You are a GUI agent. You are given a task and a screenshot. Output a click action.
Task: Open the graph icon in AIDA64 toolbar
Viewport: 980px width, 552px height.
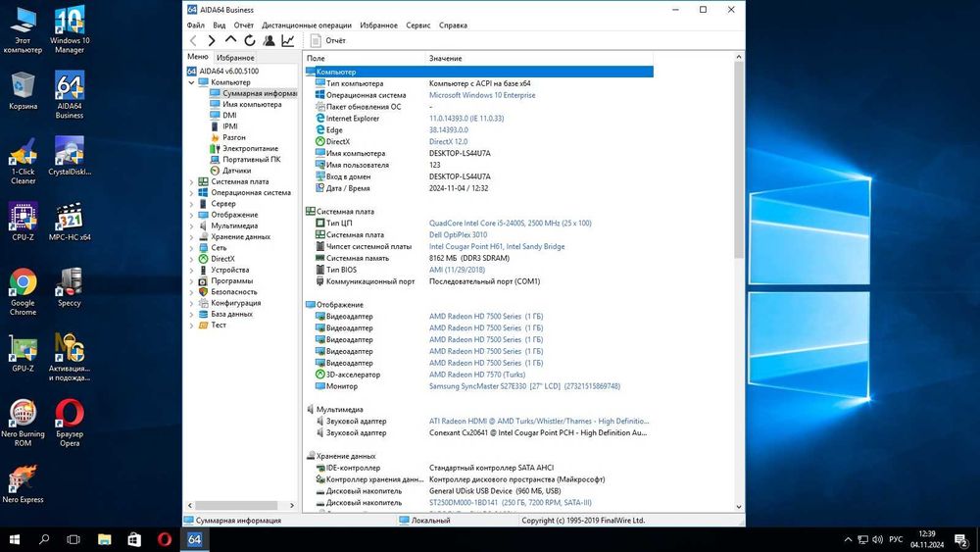pos(287,40)
